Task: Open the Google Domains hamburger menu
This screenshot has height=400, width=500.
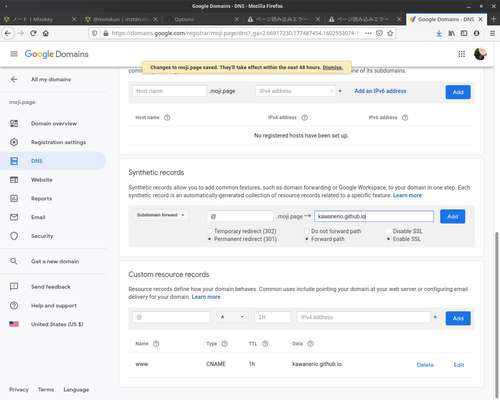Action: [x=14, y=54]
